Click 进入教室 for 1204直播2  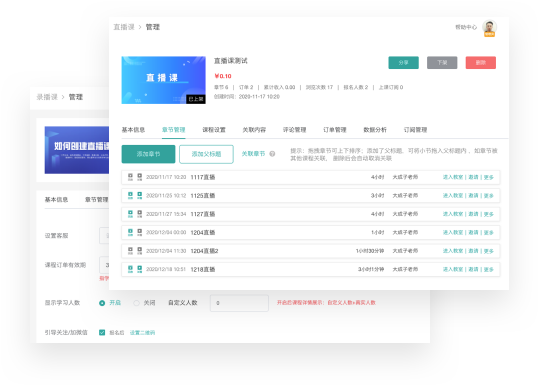point(453,251)
